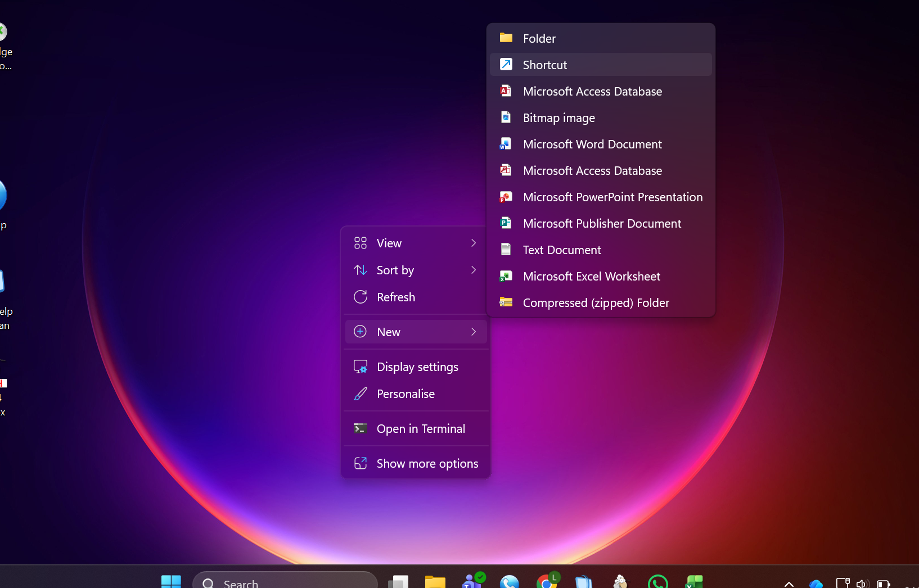Create a new Text Document

click(561, 250)
